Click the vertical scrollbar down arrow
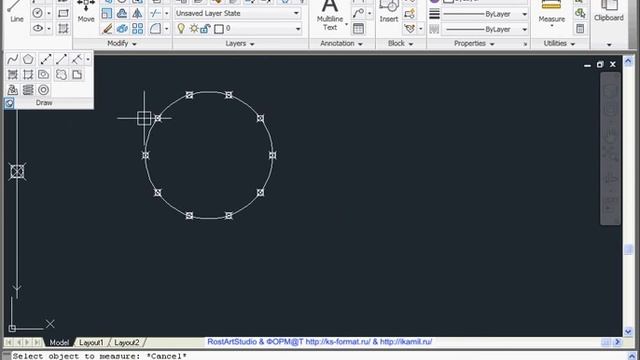640x360 pixels. point(628,331)
